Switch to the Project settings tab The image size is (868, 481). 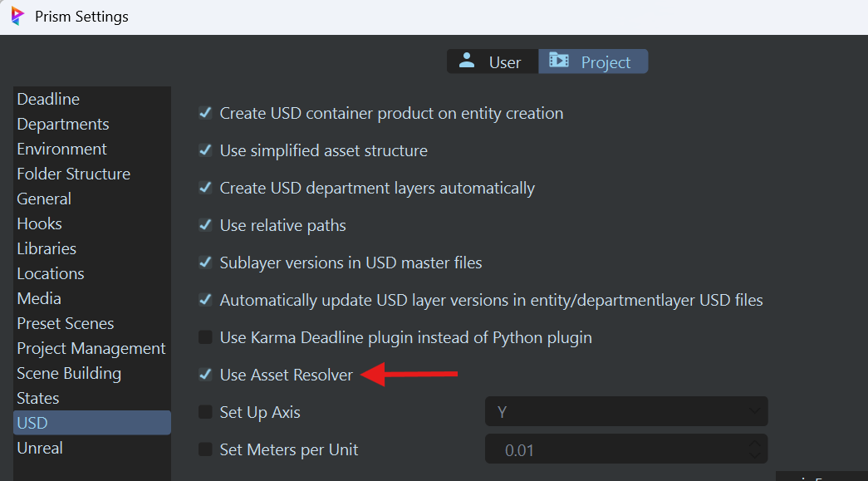click(593, 61)
